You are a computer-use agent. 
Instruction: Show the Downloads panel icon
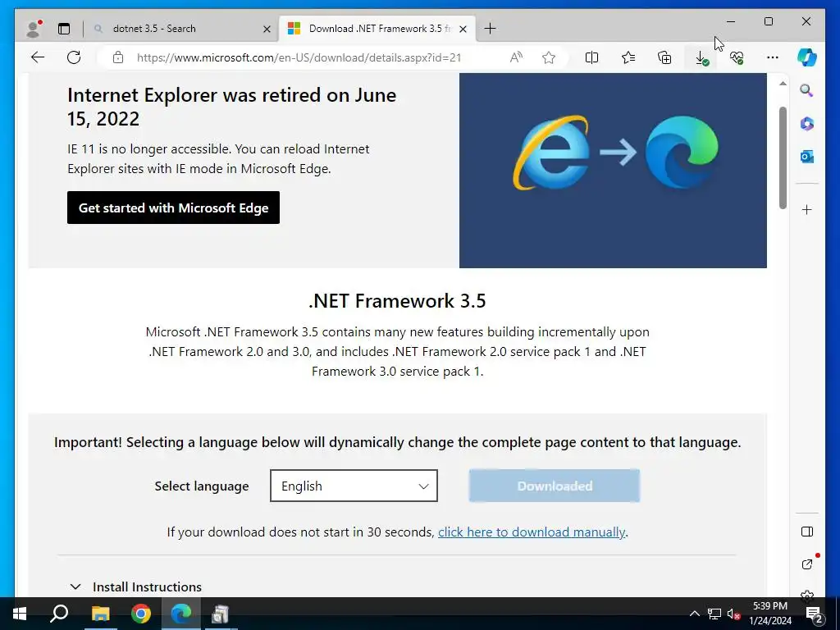pos(701,57)
